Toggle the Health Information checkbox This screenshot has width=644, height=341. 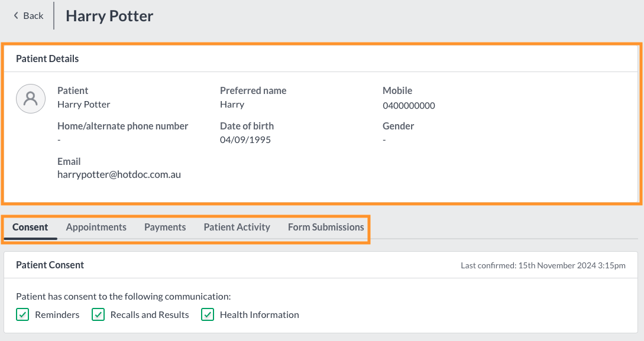pos(208,315)
